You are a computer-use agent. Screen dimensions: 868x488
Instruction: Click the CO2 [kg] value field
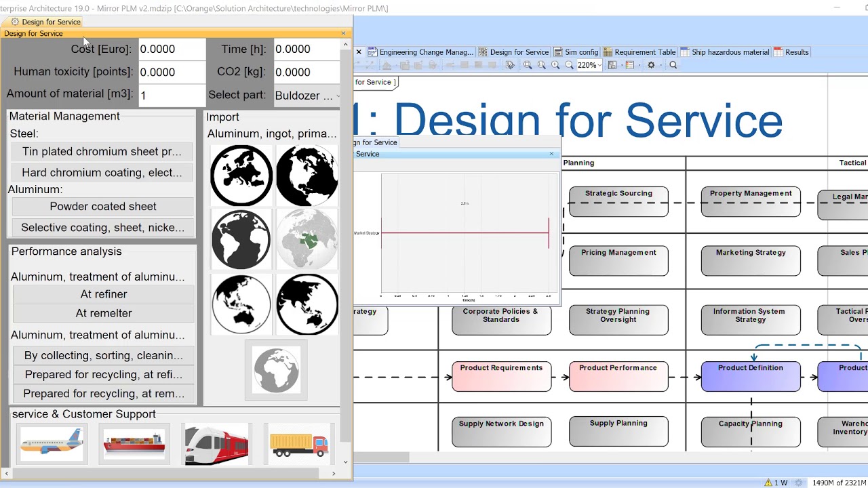pos(307,72)
